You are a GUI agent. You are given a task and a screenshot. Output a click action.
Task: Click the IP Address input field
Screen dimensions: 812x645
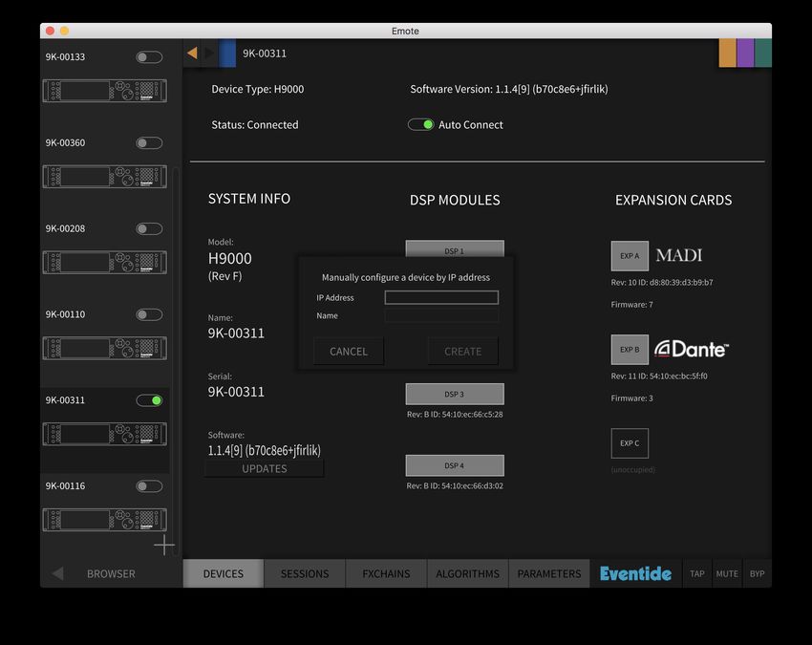pyautogui.click(x=441, y=297)
